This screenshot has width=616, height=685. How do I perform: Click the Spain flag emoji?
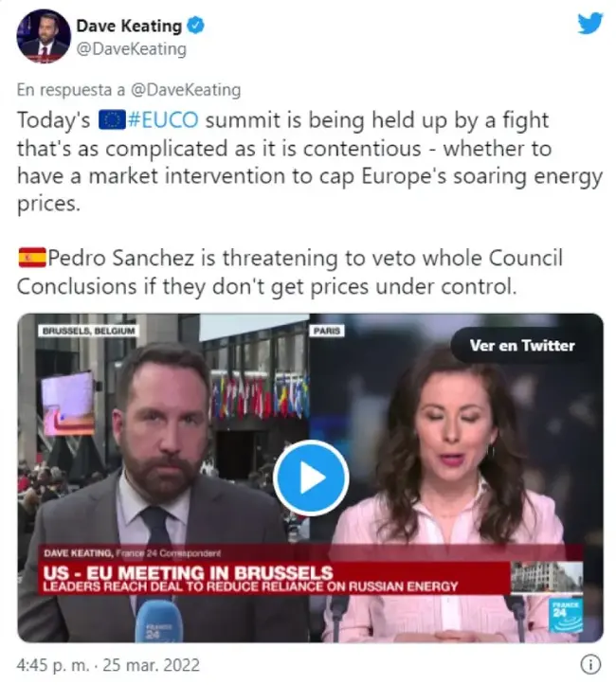32,258
